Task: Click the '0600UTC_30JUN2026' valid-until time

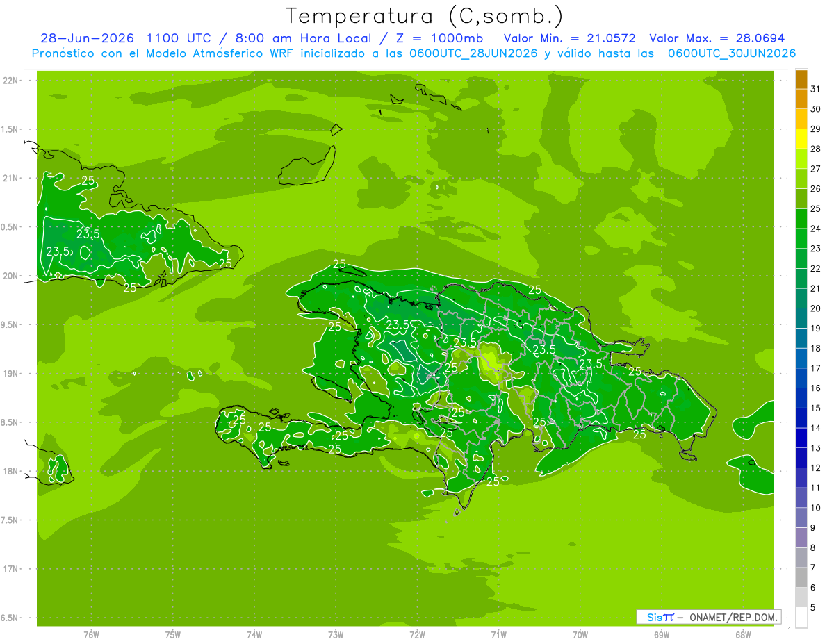Action: click(x=732, y=53)
